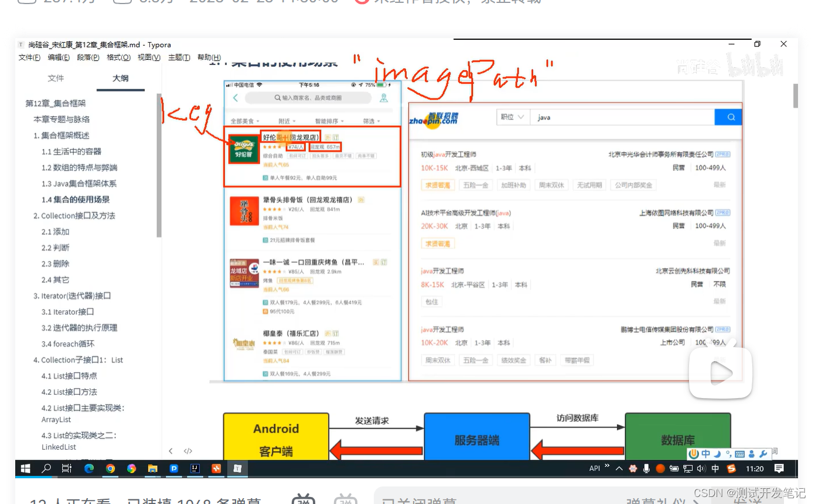
Task: Go to outline entry 1.4 集合的使用场景
Action: coord(75,200)
